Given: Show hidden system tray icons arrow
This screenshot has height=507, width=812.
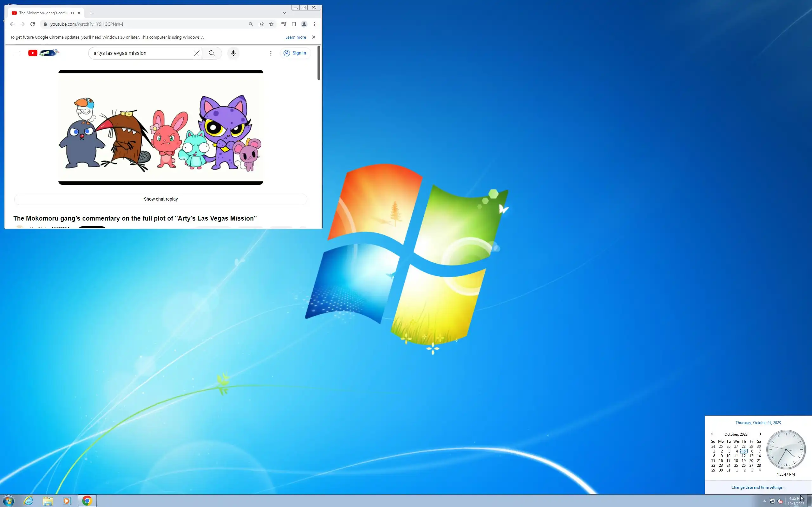Looking at the screenshot, I should [x=765, y=501].
